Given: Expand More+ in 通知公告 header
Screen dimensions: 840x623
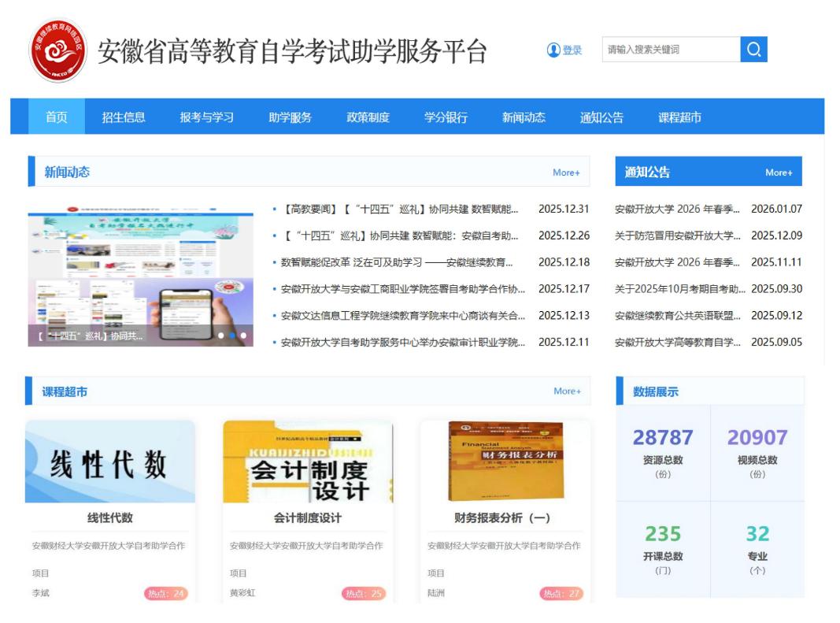Looking at the screenshot, I should click(778, 172).
